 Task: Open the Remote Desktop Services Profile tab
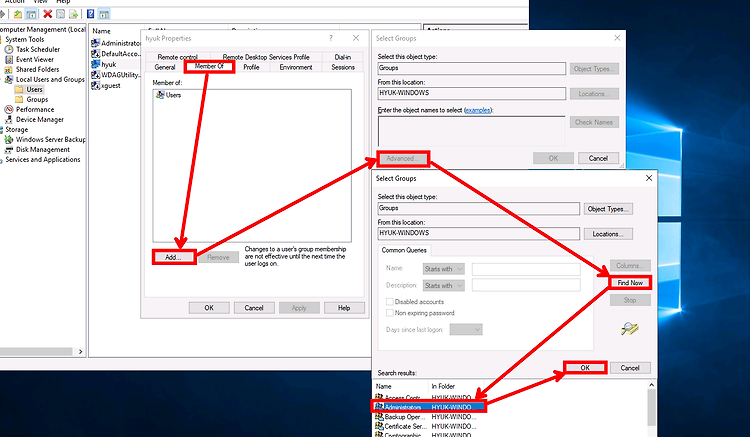click(x=266, y=57)
